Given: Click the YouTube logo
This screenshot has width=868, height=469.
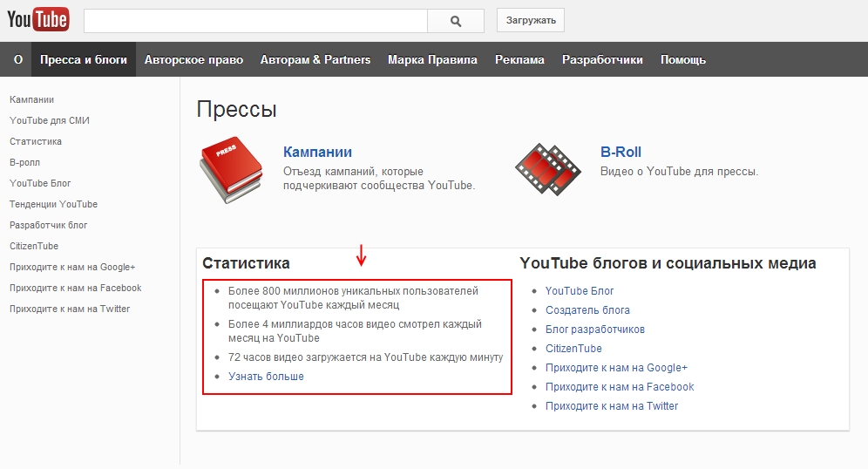Looking at the screenshot, I should tap(37, 20).
